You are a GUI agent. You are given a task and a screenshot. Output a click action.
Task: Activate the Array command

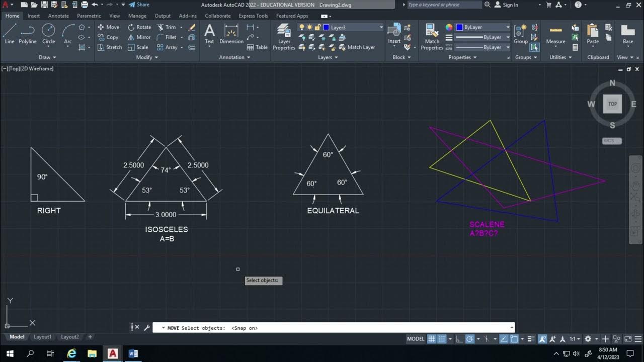click(x=167, y=47)
